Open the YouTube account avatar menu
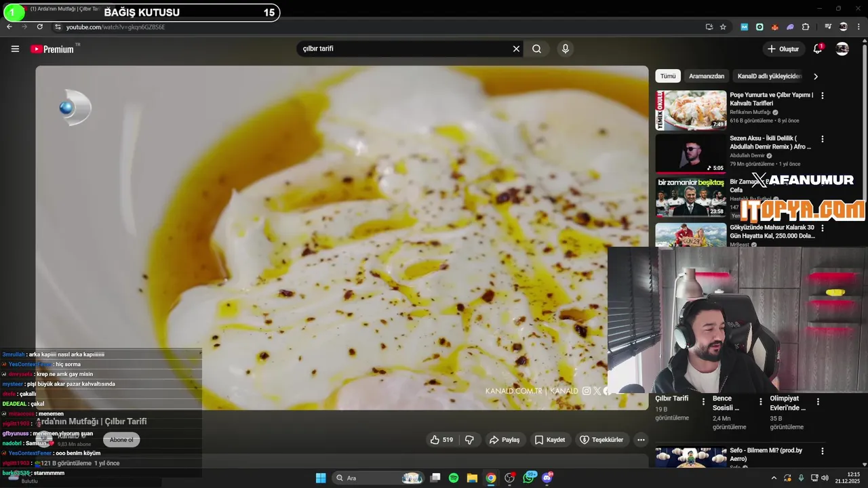868x488 pixels. 842,49
